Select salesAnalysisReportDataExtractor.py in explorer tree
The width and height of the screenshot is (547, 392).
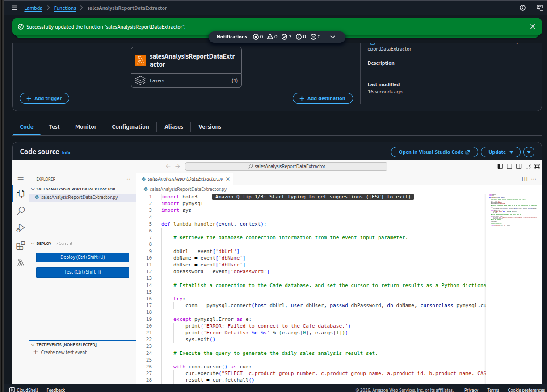pyautogui.click(x=83, y=197)
